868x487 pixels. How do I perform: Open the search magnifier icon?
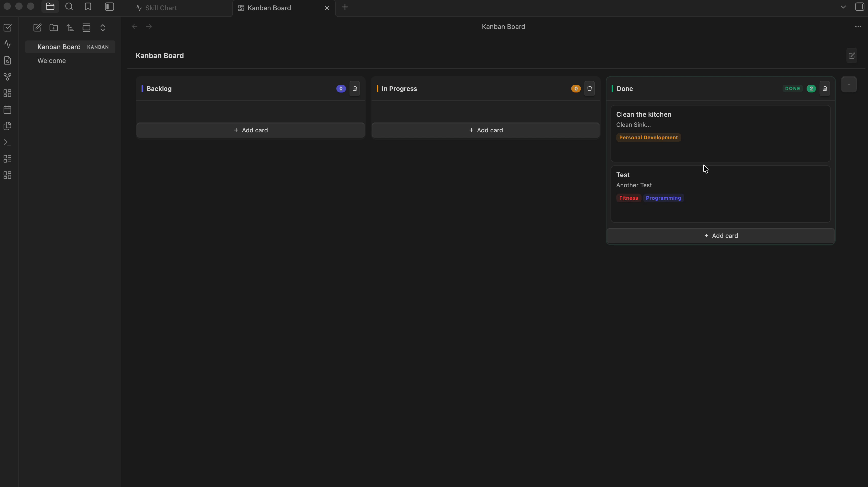click(69, 7)
